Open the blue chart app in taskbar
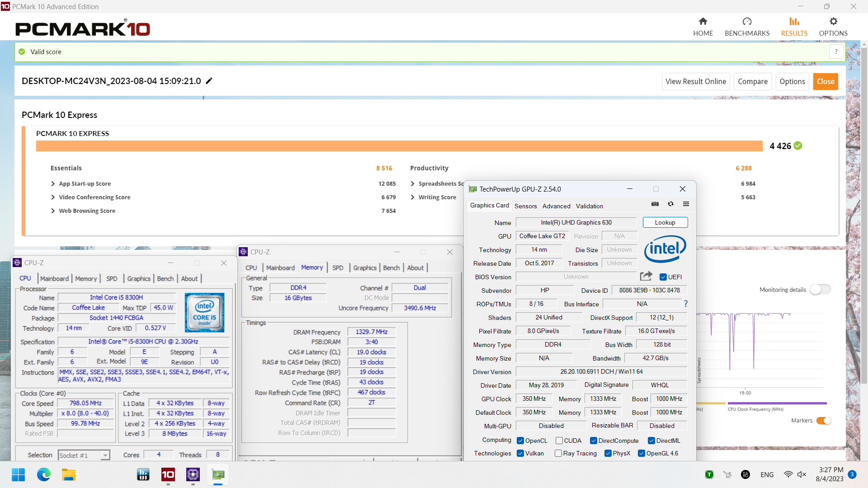This screenshot has width=868, height=488. (x=143, y=475)
